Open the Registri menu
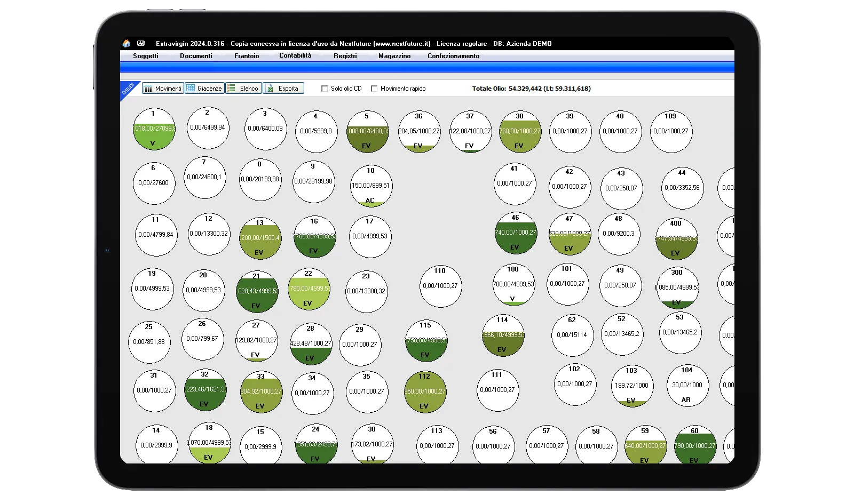854x504 pixels. pyautogui.click(x=345, y=56)
